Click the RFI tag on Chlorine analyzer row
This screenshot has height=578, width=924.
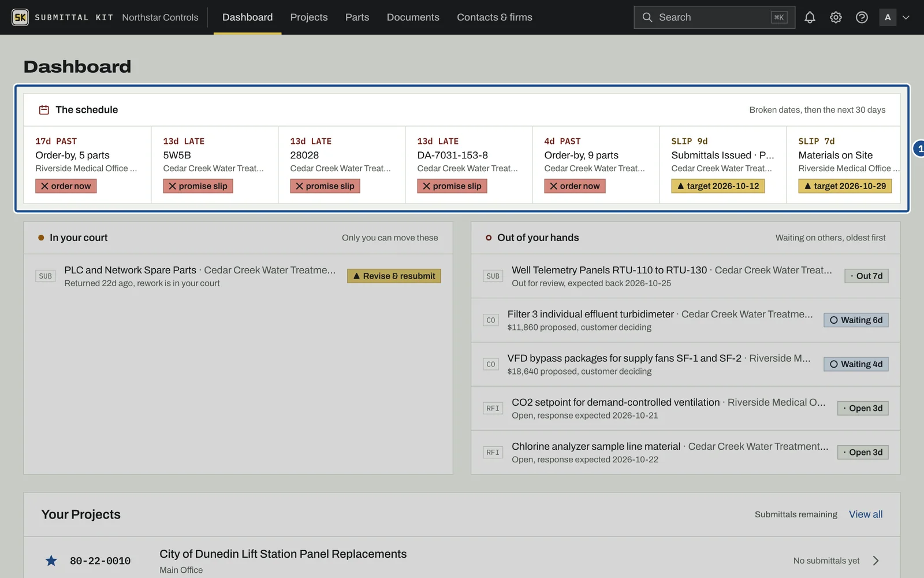pos(493,452)
